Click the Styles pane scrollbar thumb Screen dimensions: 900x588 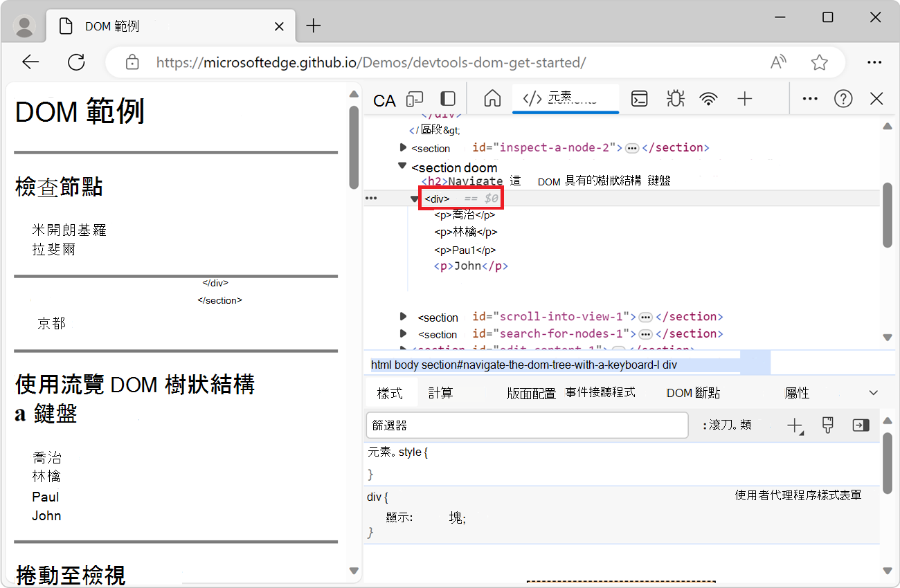888,463
